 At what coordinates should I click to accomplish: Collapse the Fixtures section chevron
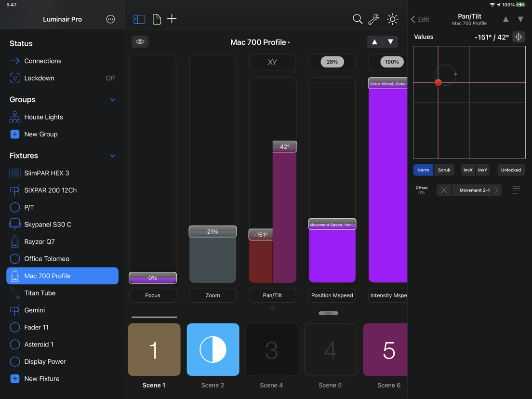point(113,156)
